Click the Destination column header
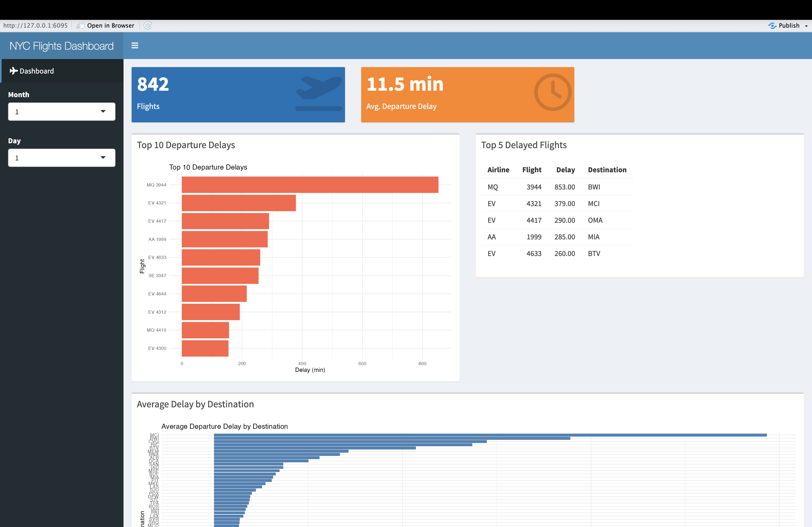 point(607,170)
